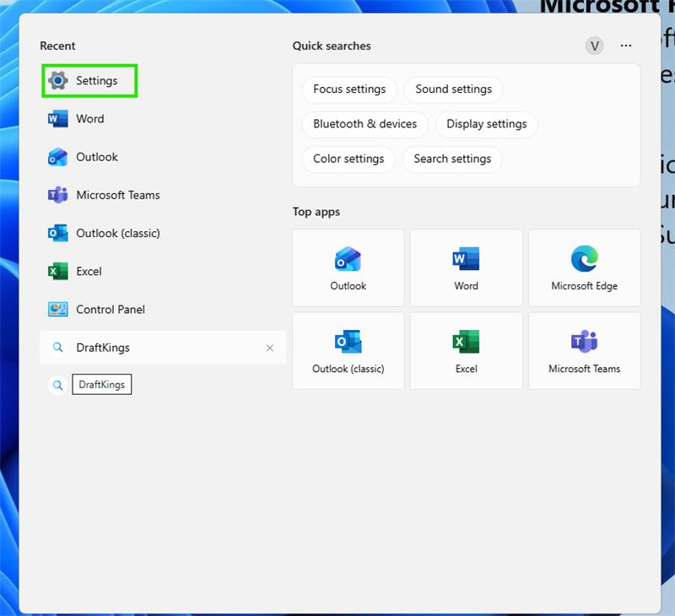Open the Outlook tile in Top apps
The image size is (675, 616).
pos(348,267)
